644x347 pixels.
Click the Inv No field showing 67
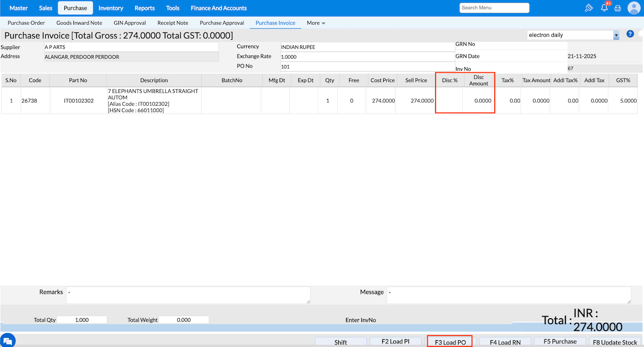click(x=605, y=69)
